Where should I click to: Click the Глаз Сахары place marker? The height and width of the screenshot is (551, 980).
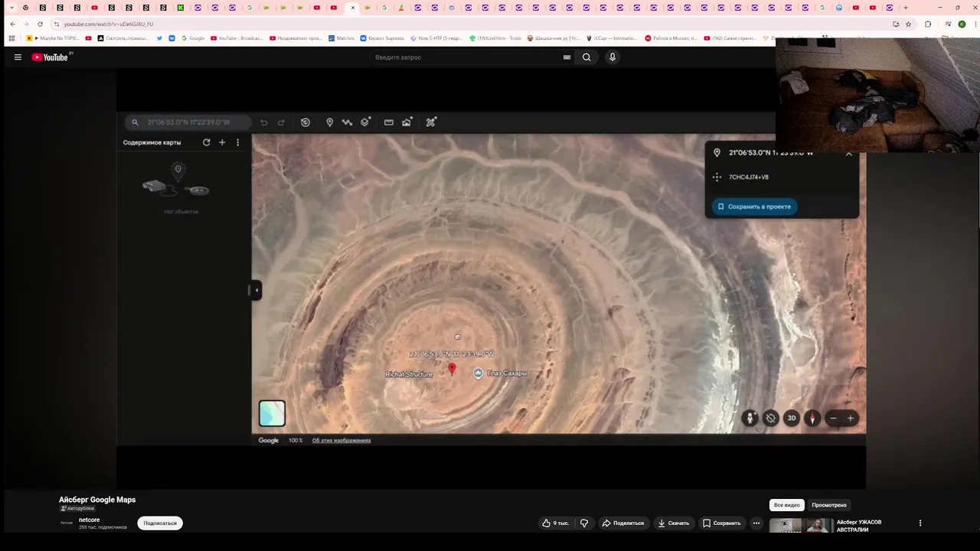pyautogui.click(x=479, y=373)
